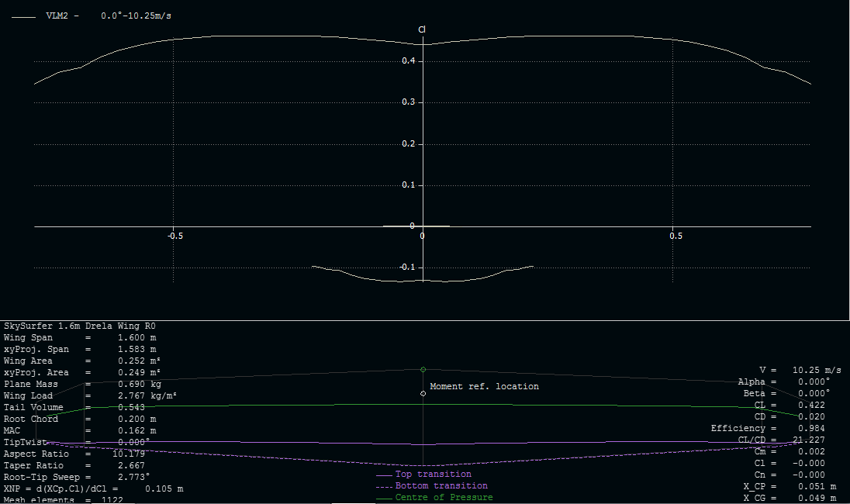Click the V value 10.25 m/s

817,370
